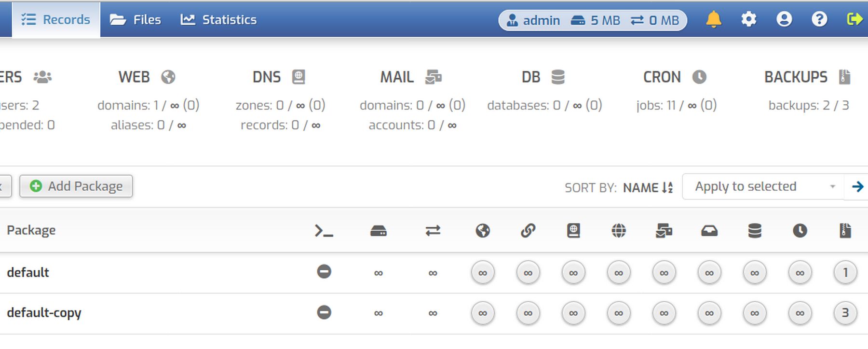The image size is (868, 349).
Task: Click shell disabled icon in default-copy row
Action: [x=324, y=312]
